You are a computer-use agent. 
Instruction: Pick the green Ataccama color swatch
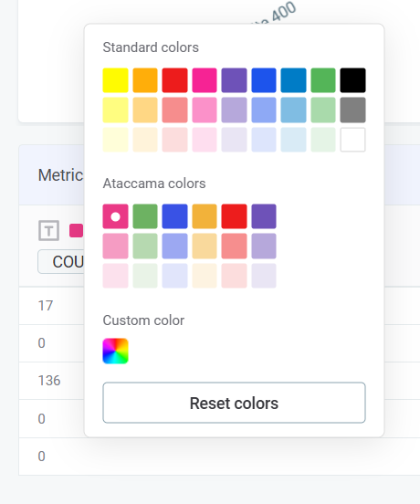coord(145,216)
